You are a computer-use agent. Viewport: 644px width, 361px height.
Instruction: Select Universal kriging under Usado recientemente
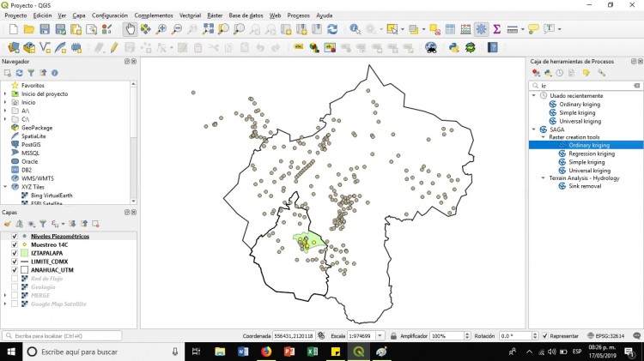point(580,122)
